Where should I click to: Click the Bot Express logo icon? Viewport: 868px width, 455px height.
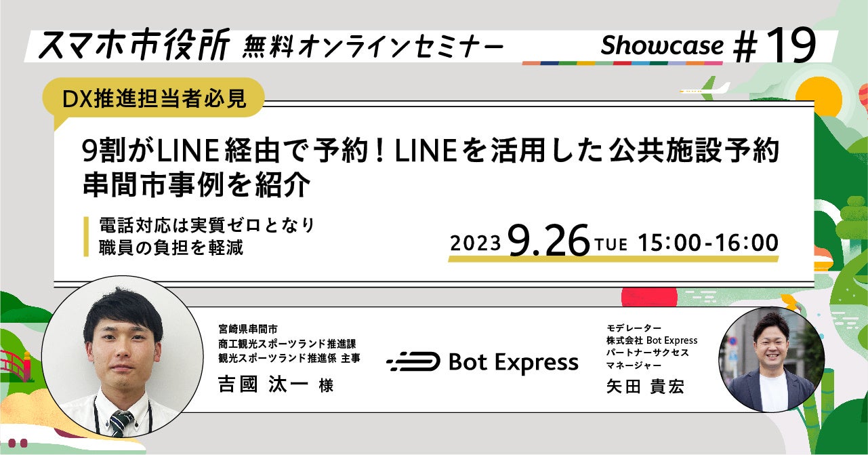click(413, 363)
